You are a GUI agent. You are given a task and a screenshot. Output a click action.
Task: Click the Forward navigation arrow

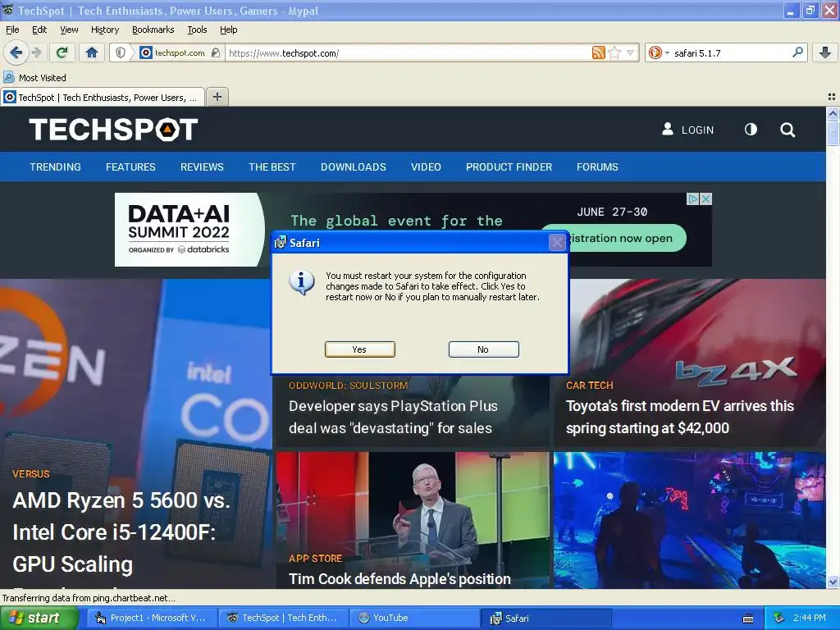coord(36,52)
